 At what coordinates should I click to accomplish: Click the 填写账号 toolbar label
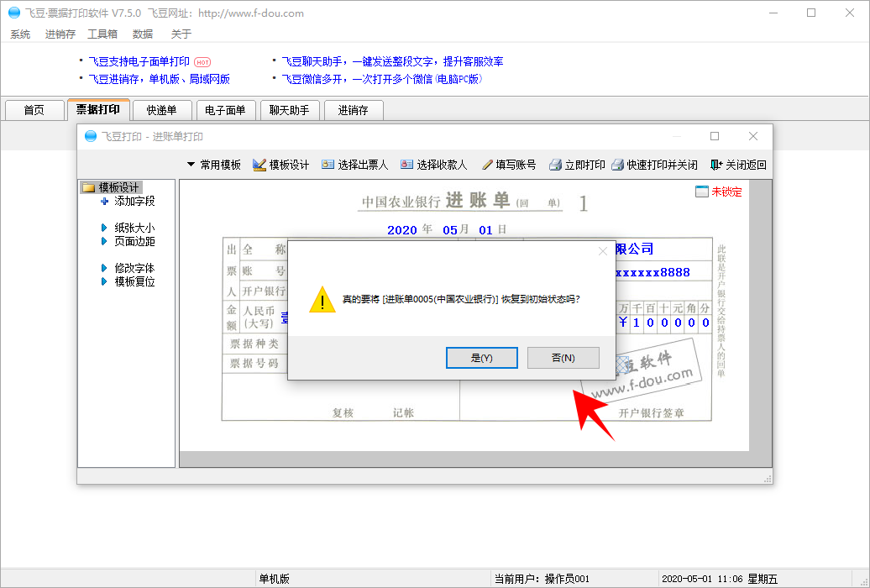pyautogui.click(x=516, y=165)
